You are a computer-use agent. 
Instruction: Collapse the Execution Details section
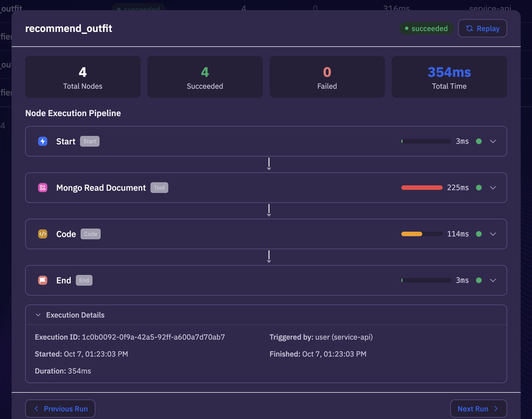pos(38,315)
